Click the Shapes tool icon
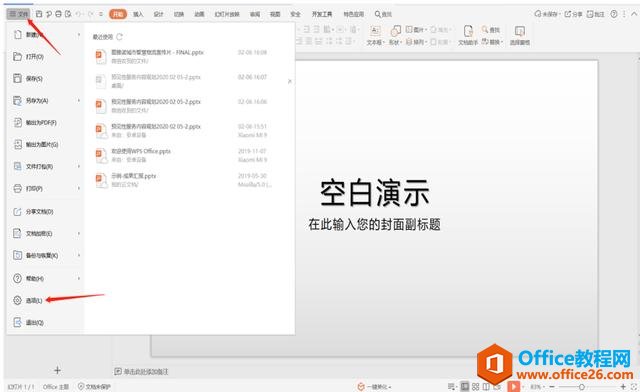 [x=395, y=31]
